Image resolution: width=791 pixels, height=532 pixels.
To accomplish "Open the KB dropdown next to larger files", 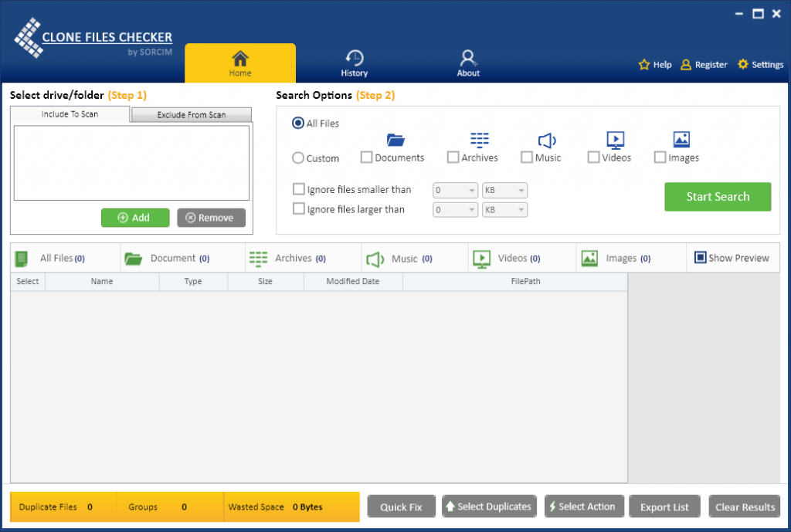I will (504, 209).
